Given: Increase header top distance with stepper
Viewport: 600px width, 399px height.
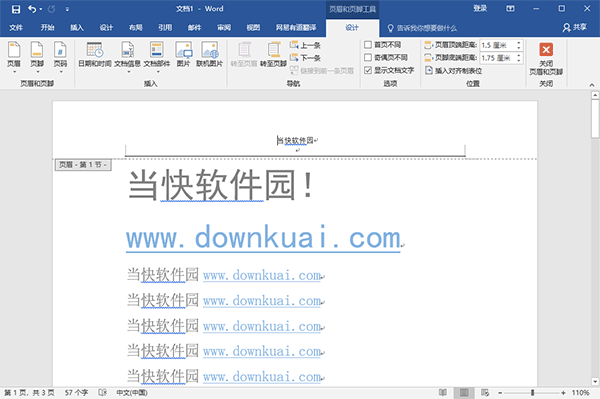Looking at the screenshot, I should point(518,43).
